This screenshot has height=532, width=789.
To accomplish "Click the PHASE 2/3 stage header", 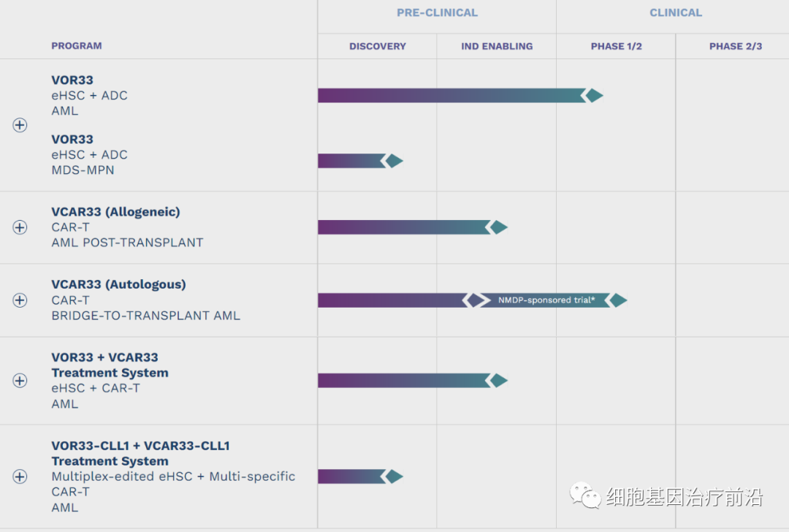I will [735, 46].
